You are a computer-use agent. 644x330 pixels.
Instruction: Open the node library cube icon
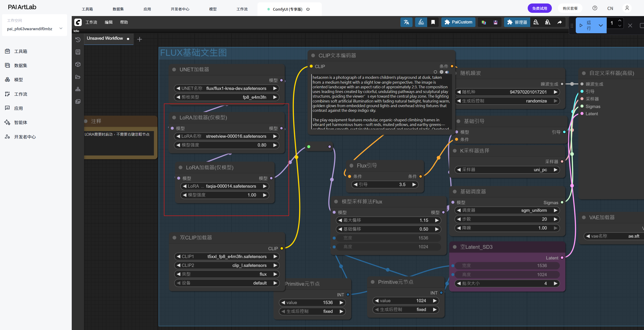[x=78, y=64]
